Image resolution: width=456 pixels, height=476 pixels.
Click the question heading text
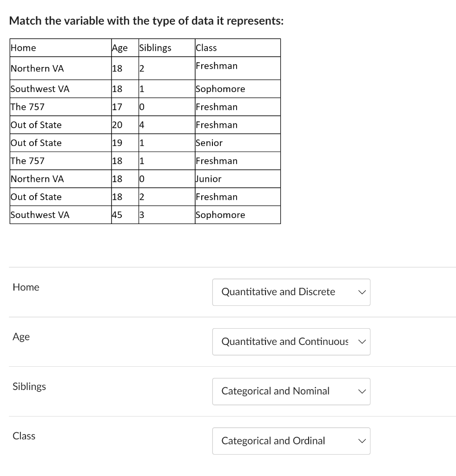pos(146,21)
